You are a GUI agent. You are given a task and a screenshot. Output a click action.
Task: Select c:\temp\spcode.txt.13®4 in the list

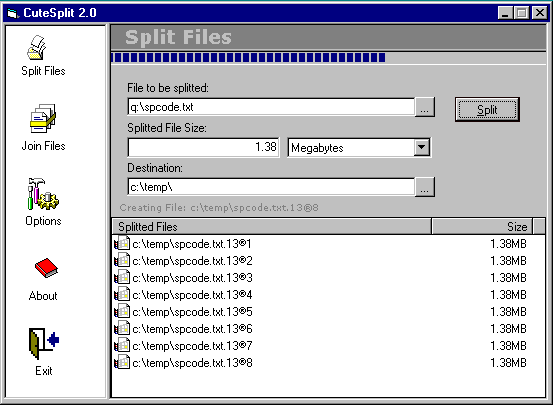[328, 295]
